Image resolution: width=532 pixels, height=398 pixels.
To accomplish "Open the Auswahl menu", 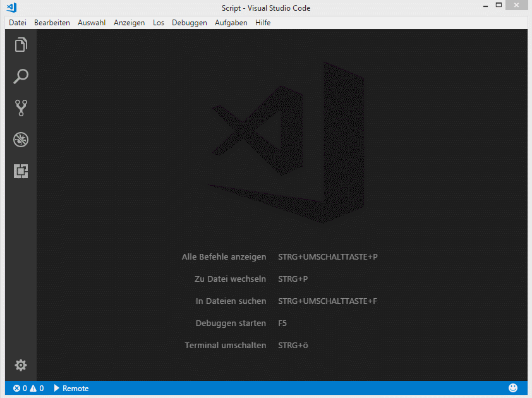I will point(92,23).
